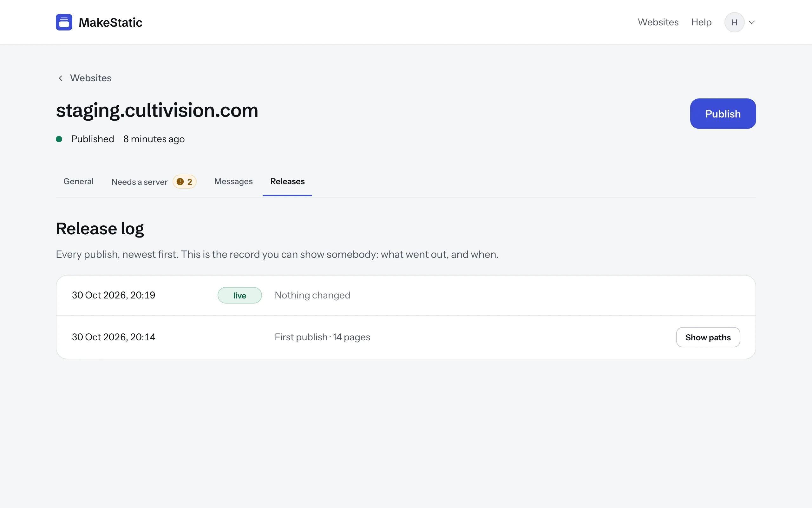Select the Releases tab
The height and width of the screenshot is (508, 812).
[x=287, y=181]
